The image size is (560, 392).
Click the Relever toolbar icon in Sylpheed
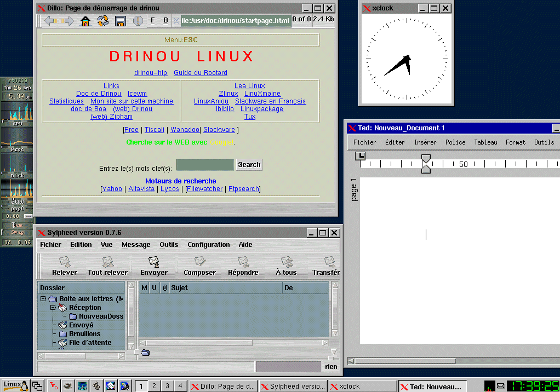(65, 266)
